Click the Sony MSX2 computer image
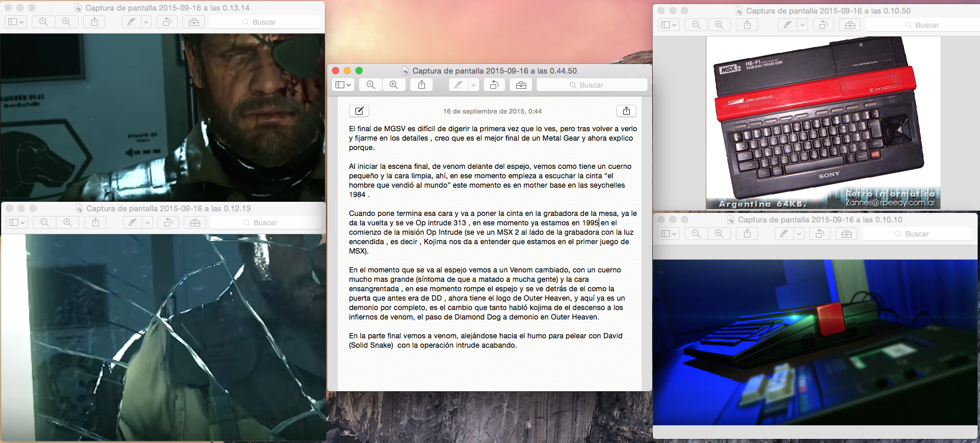This screenshot has height=443, width=980. pos(823,122)
